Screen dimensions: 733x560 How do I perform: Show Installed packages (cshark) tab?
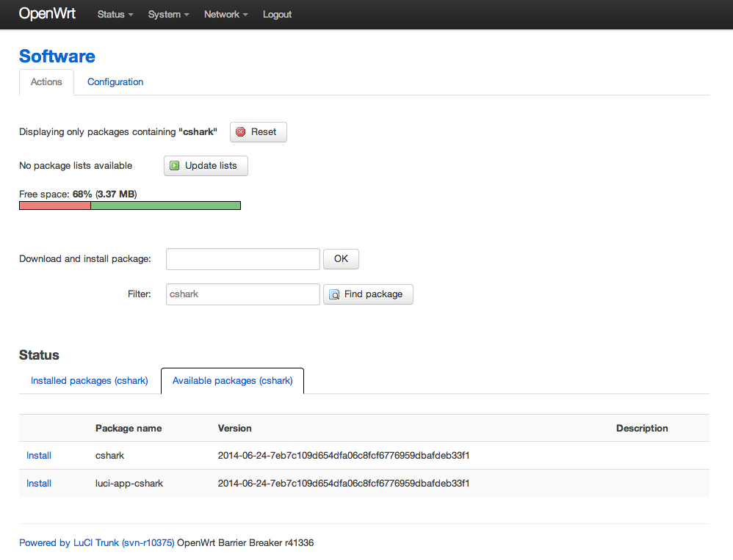click(90, 381)
